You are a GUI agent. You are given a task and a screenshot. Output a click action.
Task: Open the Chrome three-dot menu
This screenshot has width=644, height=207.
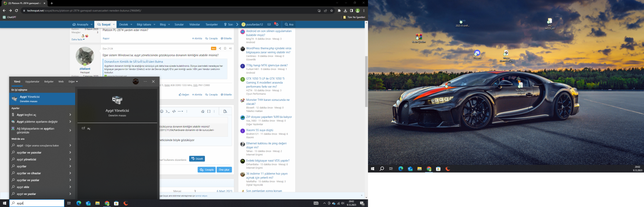pos(364,10)
